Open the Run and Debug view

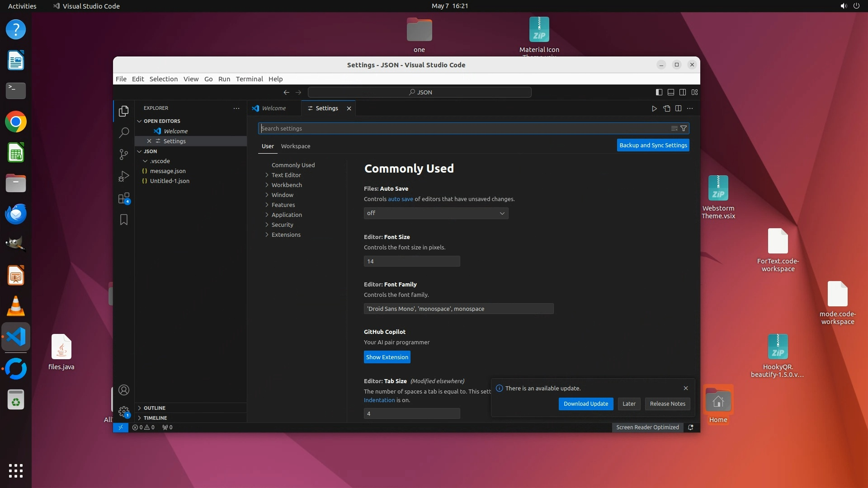pos(123,176)
